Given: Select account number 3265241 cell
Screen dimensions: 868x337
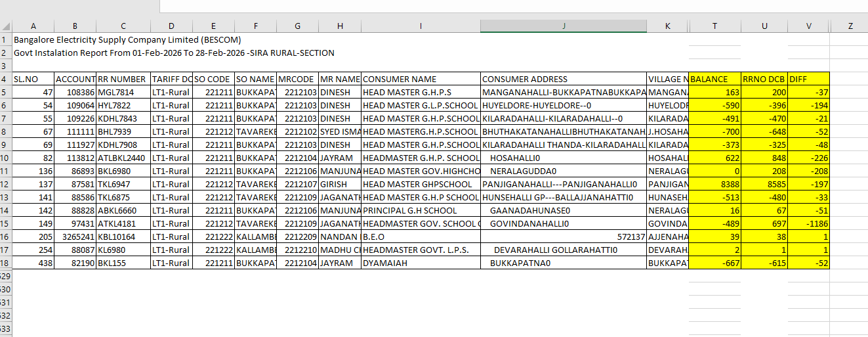Looking at the screenshot, I should click(75, 236).
